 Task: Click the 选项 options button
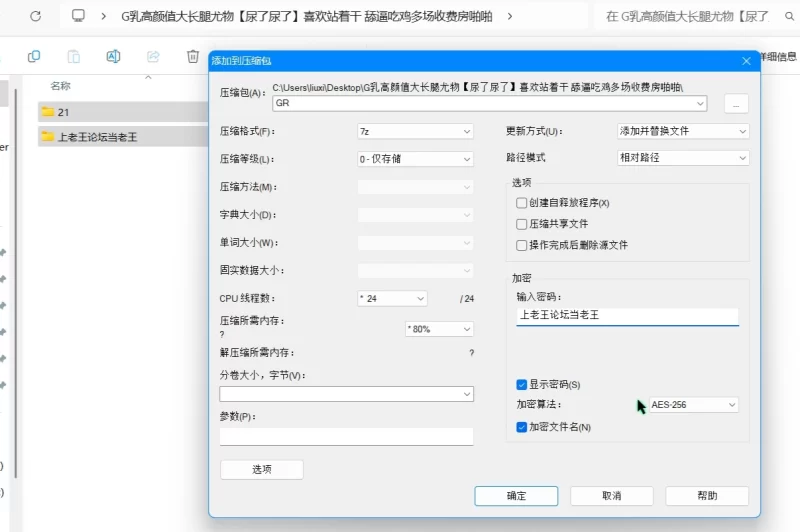[262, 469]
